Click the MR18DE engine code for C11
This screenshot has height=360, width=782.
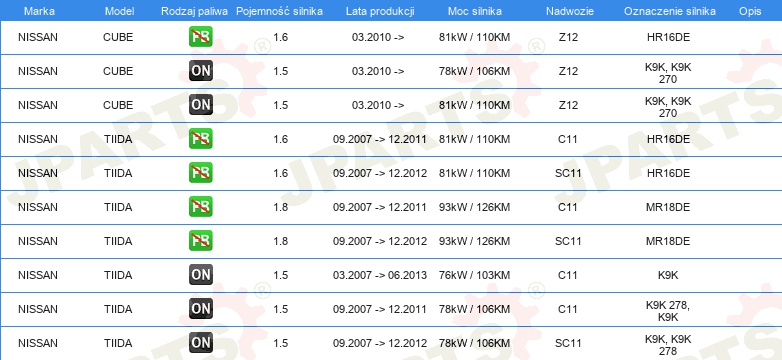[668, 207]
